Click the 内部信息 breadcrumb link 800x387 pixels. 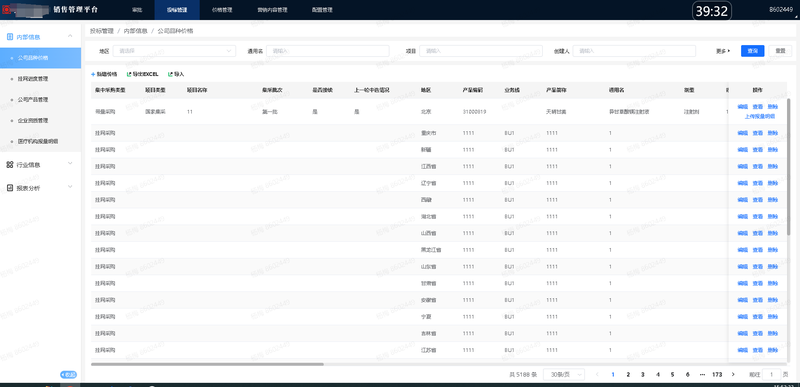point(135,31)
